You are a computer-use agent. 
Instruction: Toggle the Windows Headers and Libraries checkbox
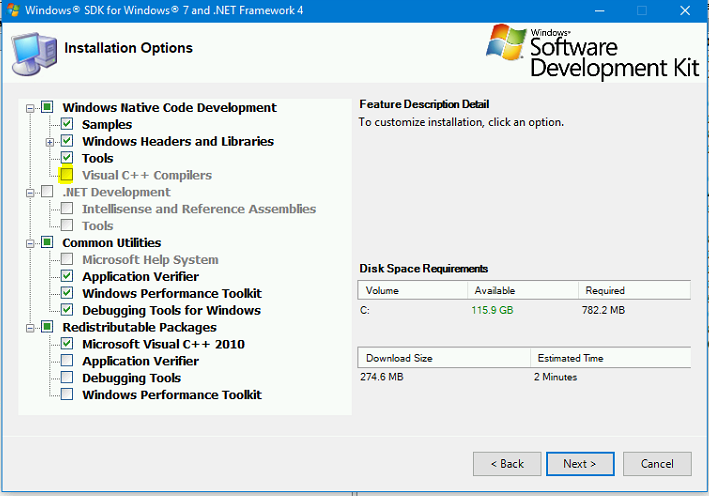(x=67, y=141)
